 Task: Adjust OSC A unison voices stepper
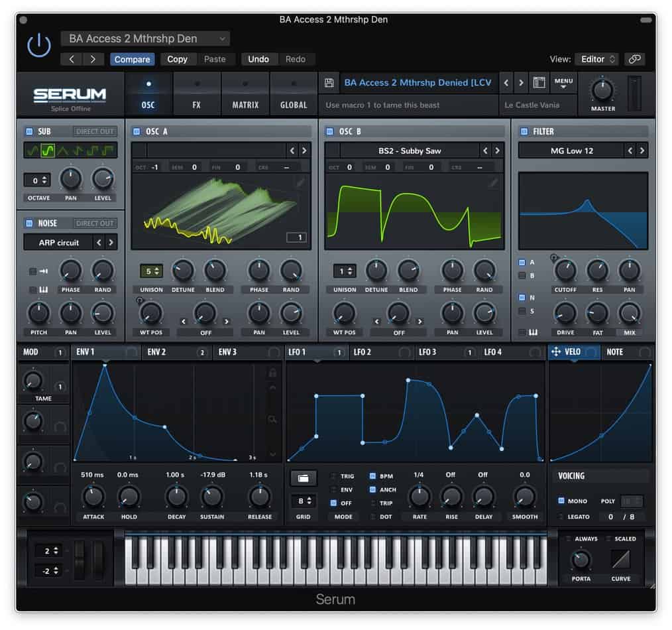point(152,271)
